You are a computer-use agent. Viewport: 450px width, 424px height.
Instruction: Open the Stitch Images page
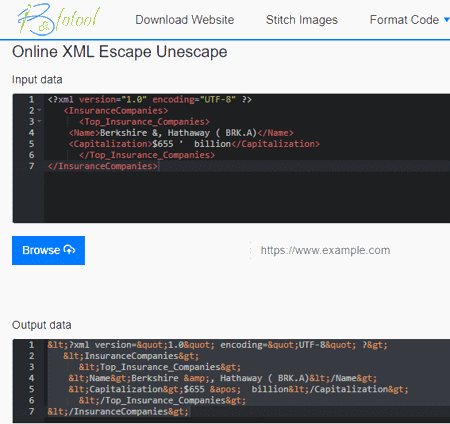(x=302, y=20)
